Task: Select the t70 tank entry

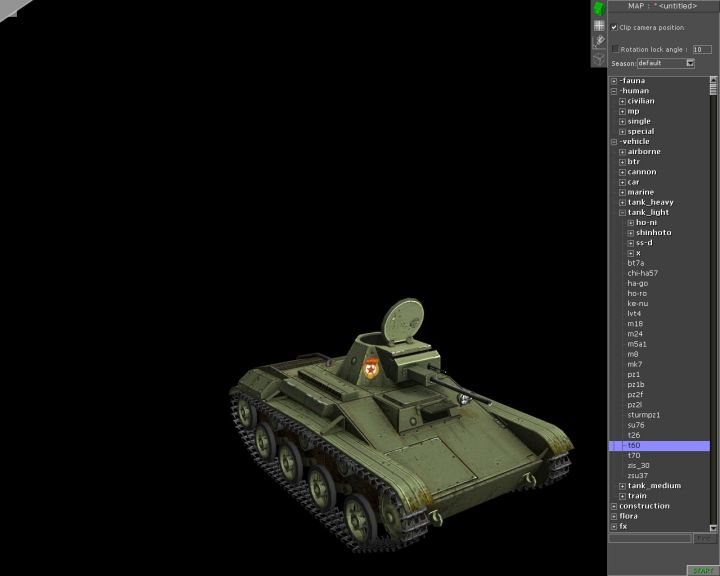Action: click(634, 455)
